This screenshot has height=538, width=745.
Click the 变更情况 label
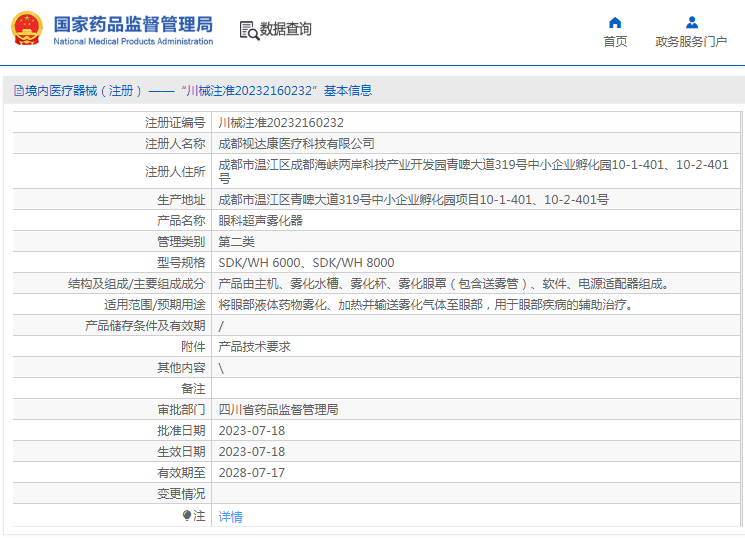(181, 494)
